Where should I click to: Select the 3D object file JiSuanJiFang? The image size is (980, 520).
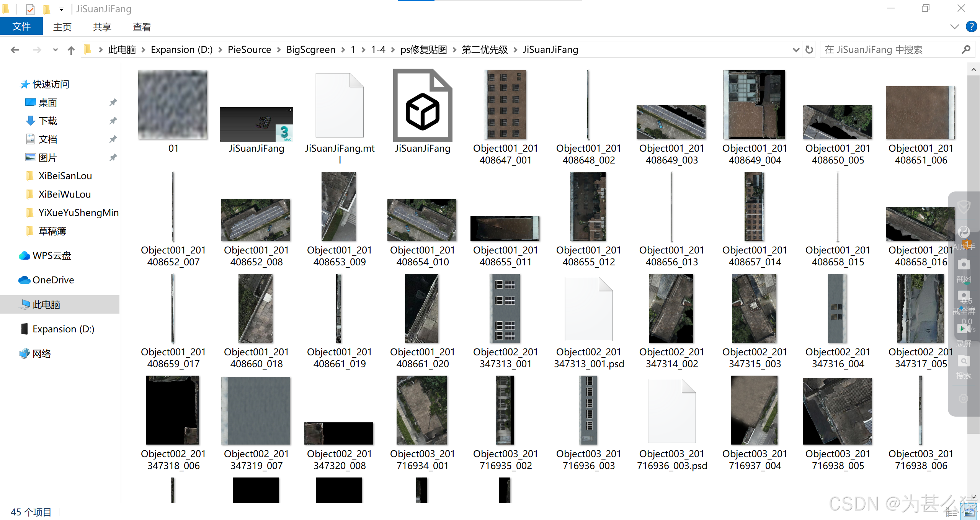[x=423, y=112]
